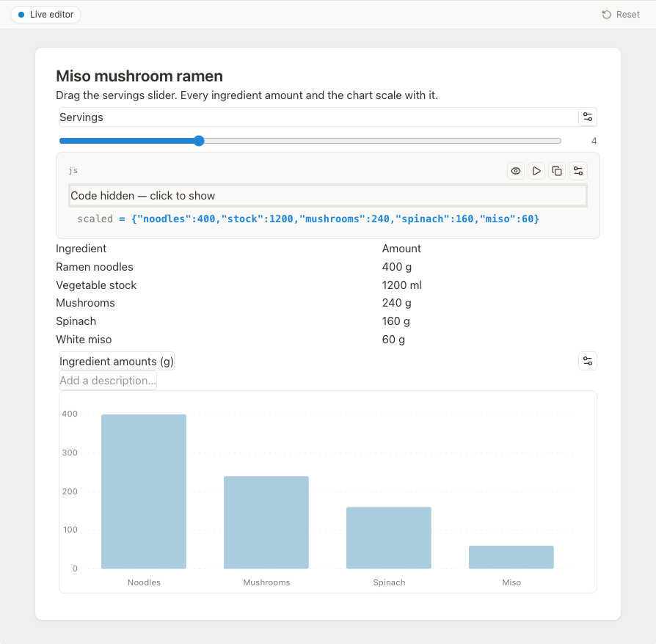This screenshot has height=644, width=656.
Task: Click the '240 g' amount cell
Action: 397,303
